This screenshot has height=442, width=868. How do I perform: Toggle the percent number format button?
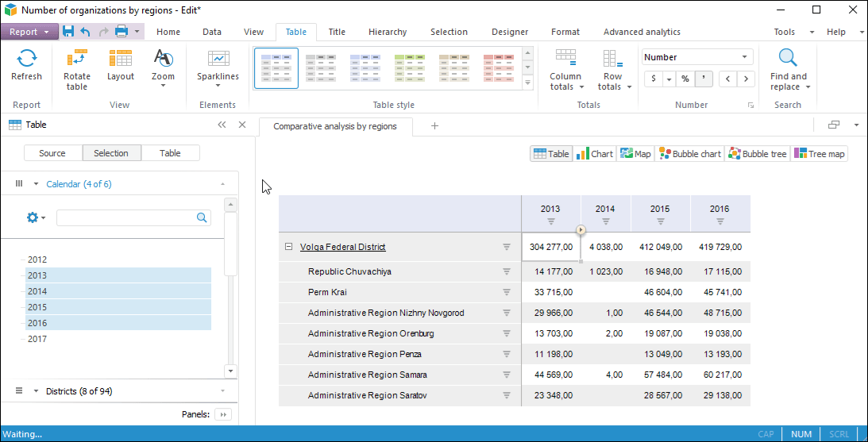(x=684, y=79)
